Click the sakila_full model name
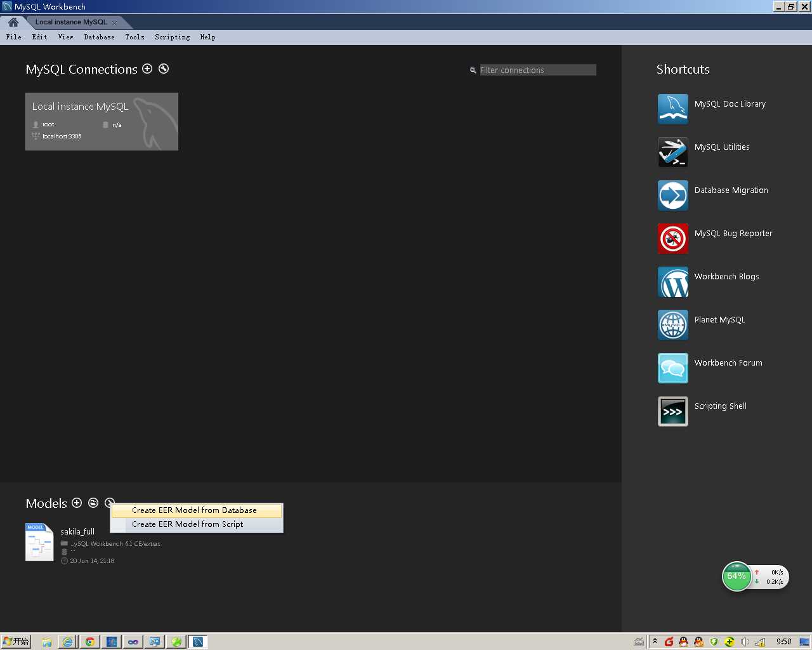Viewport: 812px width, 650px height. pos(77,532)
